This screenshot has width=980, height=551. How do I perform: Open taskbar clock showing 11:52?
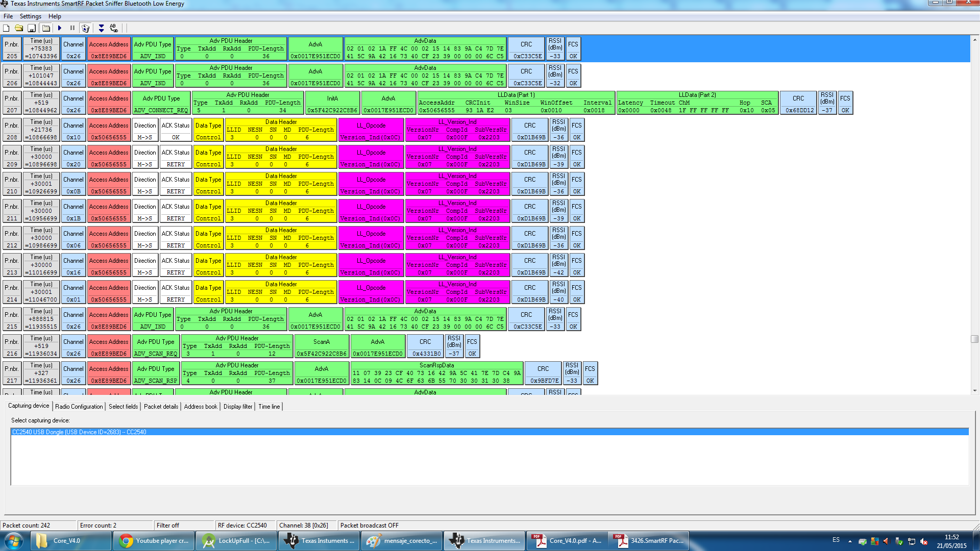pos(951,541)
